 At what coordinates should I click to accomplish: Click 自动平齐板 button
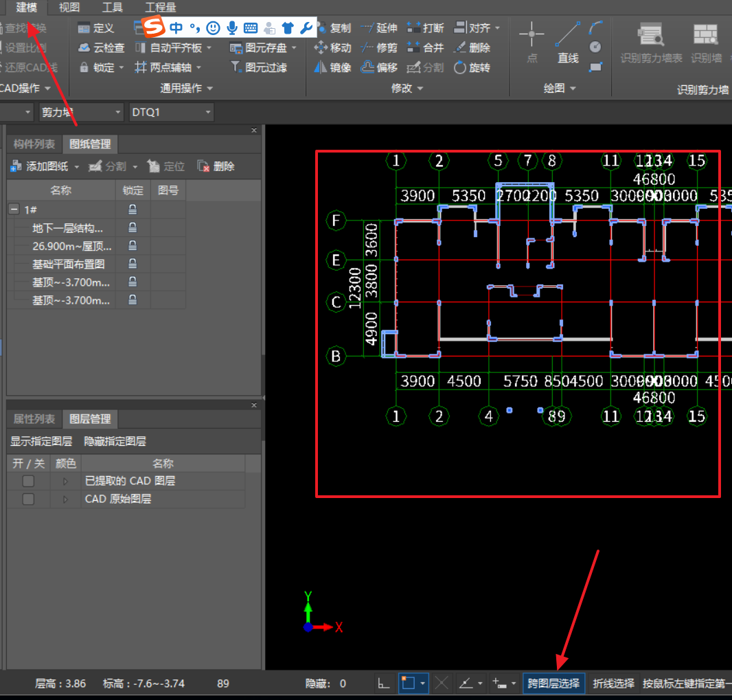pos(168,47)
